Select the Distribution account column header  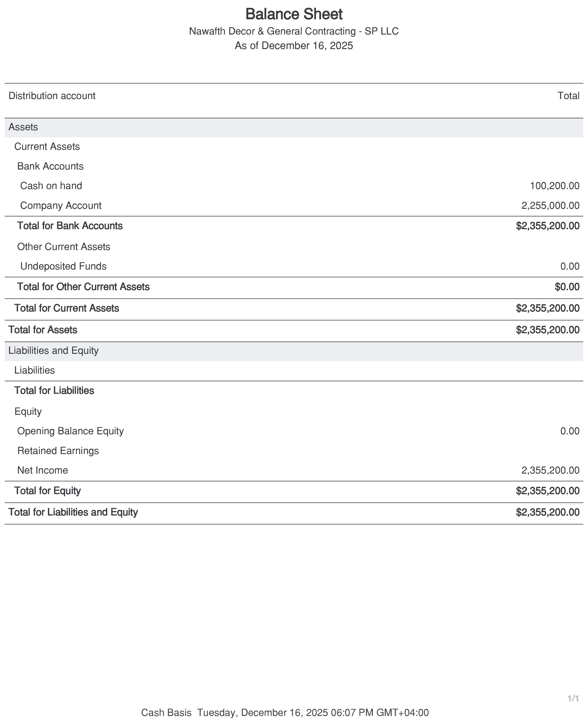click(52, 96)
